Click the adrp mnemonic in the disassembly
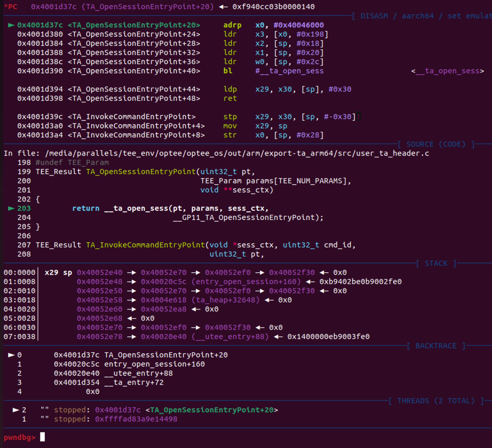The height and width of the screenshot is (448, 492). click(232, 25)
